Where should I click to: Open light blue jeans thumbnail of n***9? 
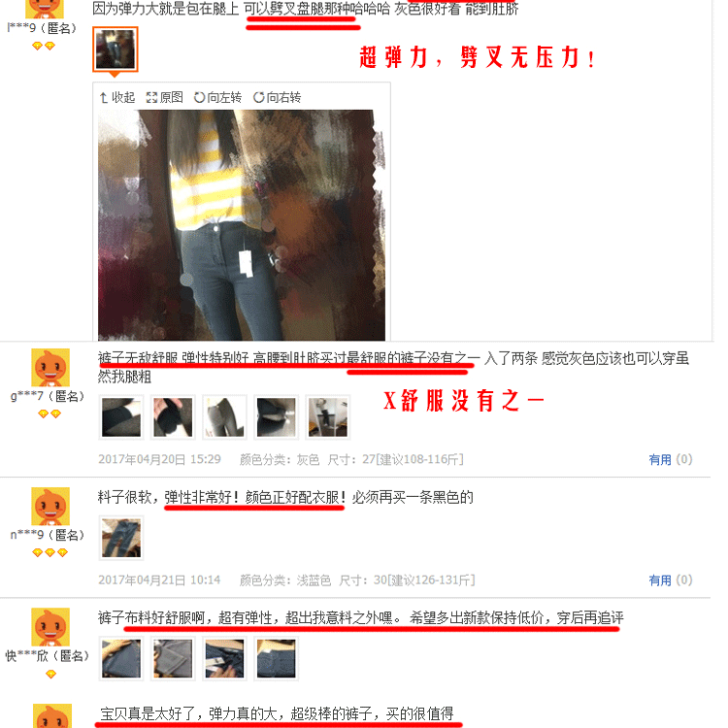point(121,538)
